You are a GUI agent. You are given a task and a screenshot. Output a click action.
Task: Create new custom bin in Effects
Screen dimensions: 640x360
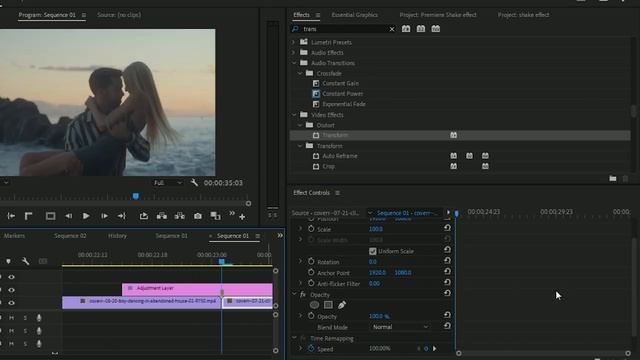613,178
